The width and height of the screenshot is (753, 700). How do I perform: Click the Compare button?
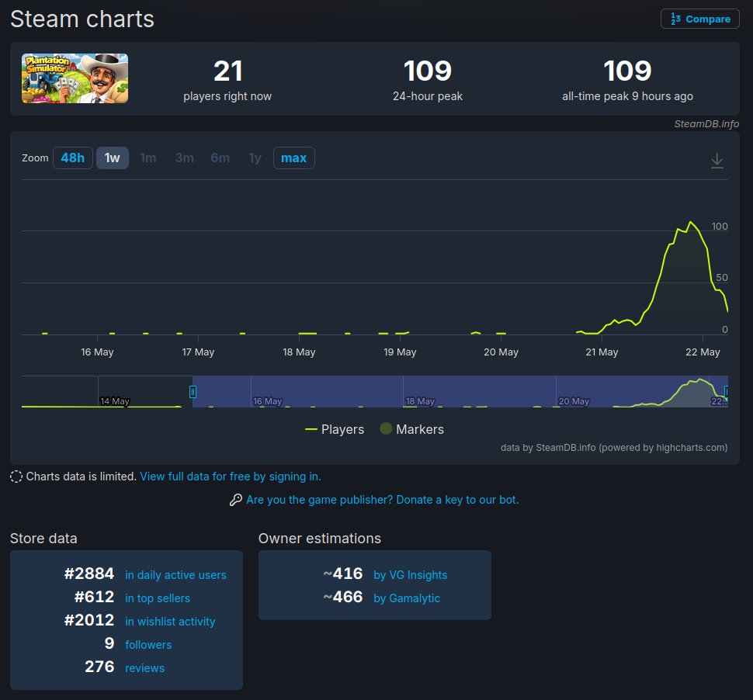coord(699,19)
